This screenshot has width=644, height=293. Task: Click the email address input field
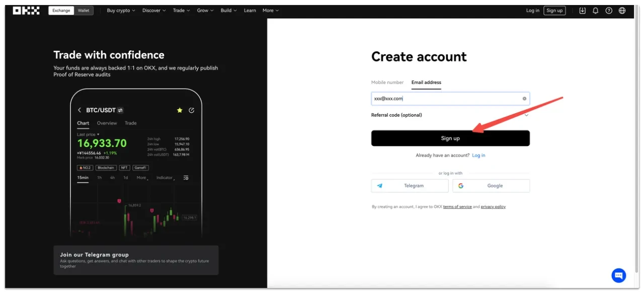450,99
